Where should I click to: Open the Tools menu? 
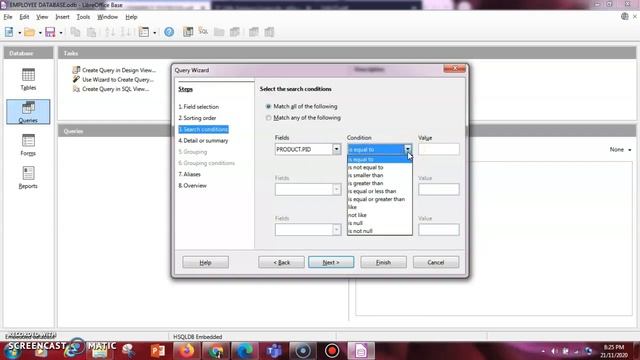(83, 17)
